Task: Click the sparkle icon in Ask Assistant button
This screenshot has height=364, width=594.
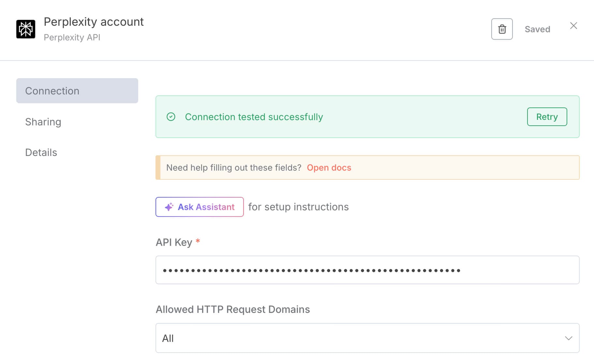Action: point(168,207)
